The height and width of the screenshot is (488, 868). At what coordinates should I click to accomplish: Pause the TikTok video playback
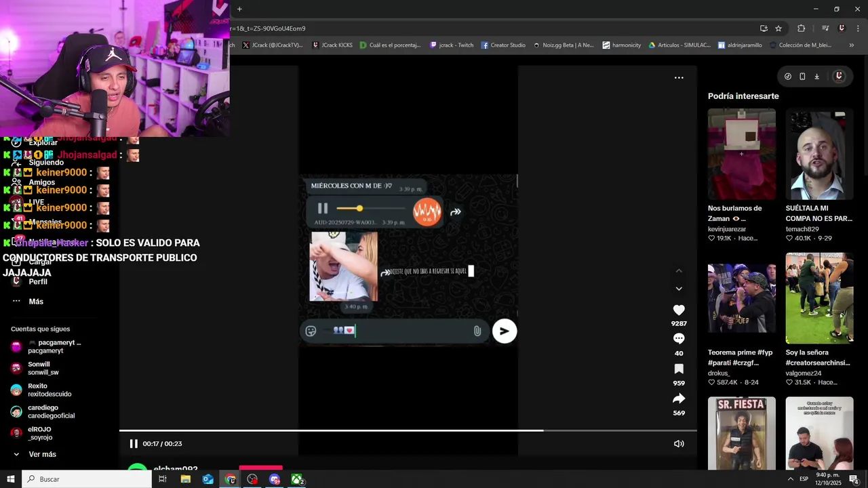point(134,444)
